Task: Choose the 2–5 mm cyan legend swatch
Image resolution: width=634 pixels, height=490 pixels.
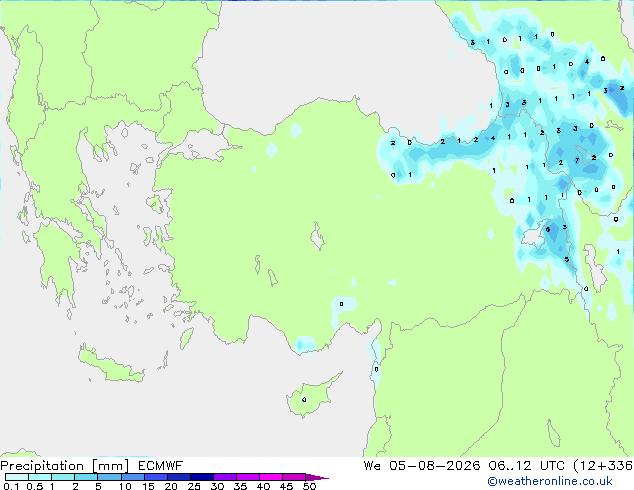Action: (x=86, y=477)
